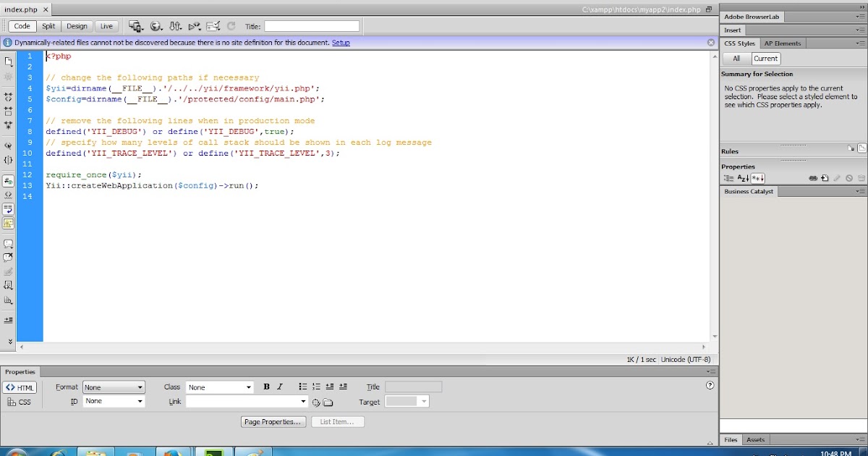
Task: Switch to Code view
Action: (22, 26)
